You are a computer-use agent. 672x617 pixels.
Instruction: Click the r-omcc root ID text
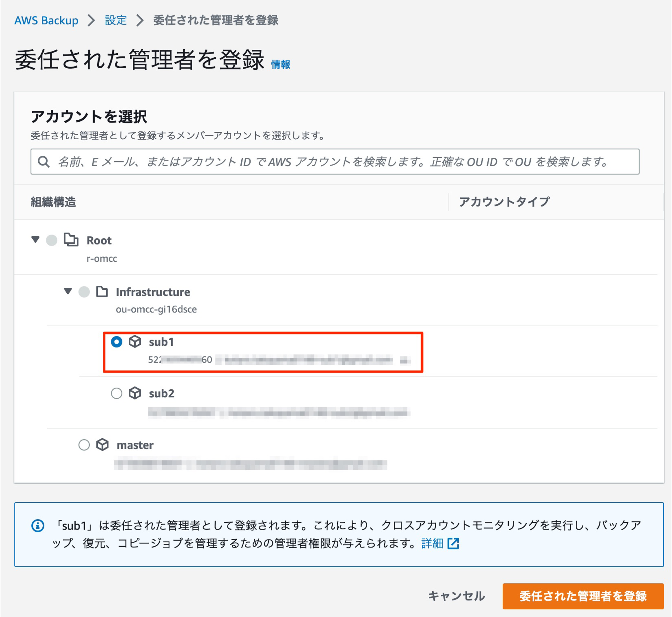click(102, 259)
